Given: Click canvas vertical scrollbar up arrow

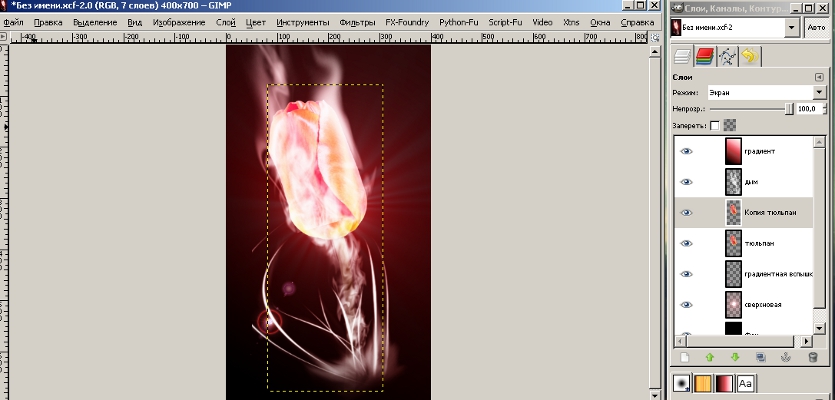Looking at the screenshot, I should coord(656,51).
